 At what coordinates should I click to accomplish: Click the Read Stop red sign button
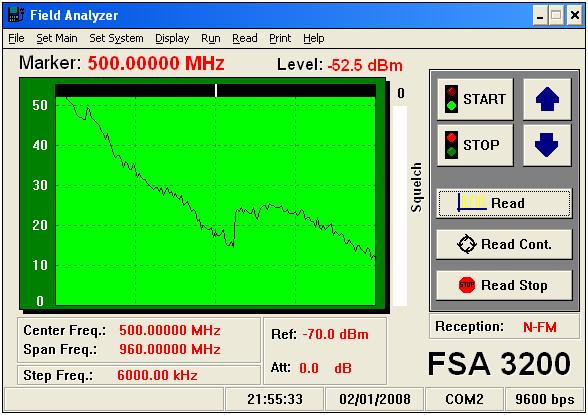[504, 285]
